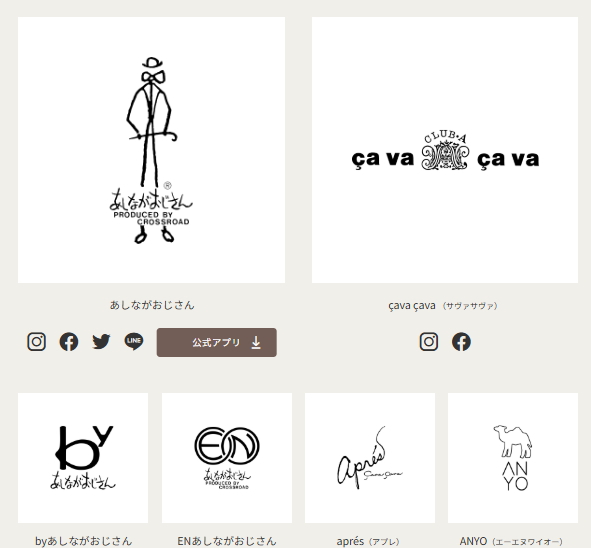
Task: Click the byあしながおじさん caption link
Action: click(x=83, y=541)
